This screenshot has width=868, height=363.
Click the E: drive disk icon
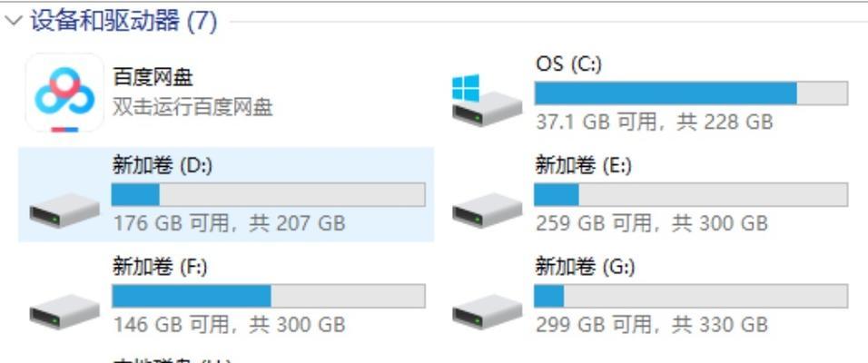tap(487, 210)
